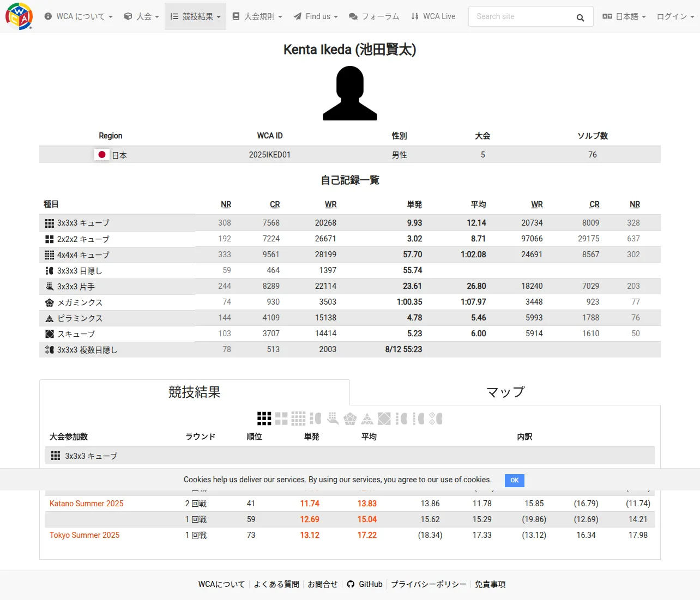Viewport: 700px width, 600px height.
Task: Click the 3x3x3 複数目隠し icon in records table
Action: (x=50, y=350)
